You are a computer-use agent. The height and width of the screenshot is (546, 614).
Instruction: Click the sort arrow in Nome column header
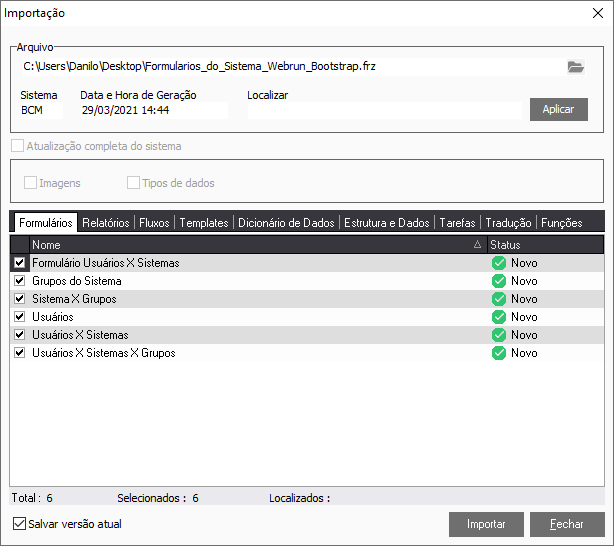(x=477, y=245)
